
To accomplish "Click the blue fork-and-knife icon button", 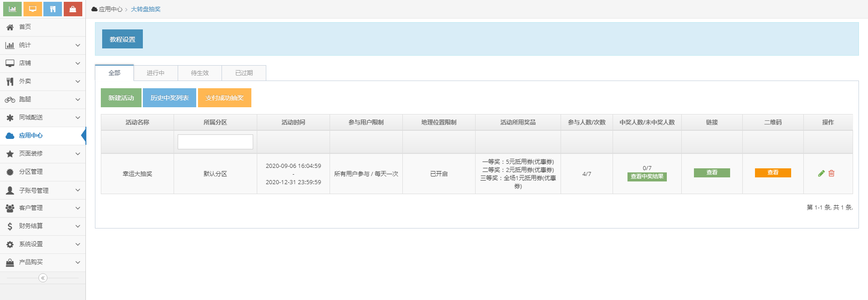I will pyautogui.click(x=52, y=9).
